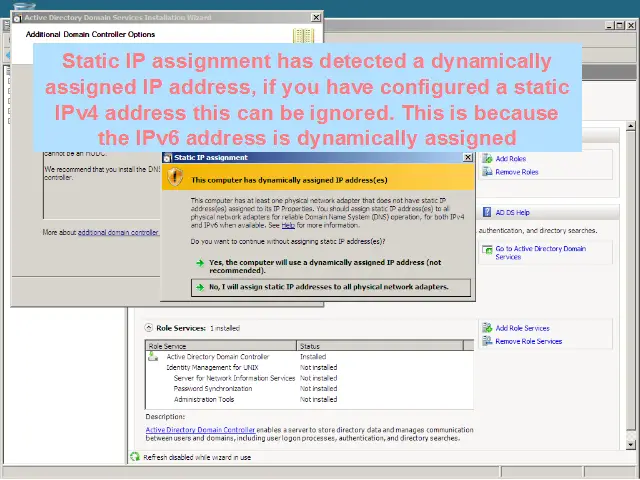Viewport: 640px width, 480px height.
Task: Click the refresh icon in status area
Action: [135, 457]
